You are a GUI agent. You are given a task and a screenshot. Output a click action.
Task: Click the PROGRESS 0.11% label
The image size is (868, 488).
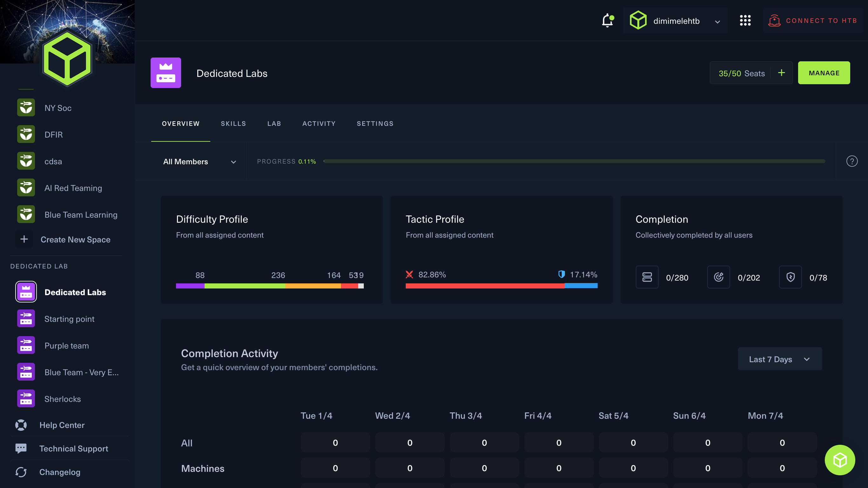tap(286, 161)
